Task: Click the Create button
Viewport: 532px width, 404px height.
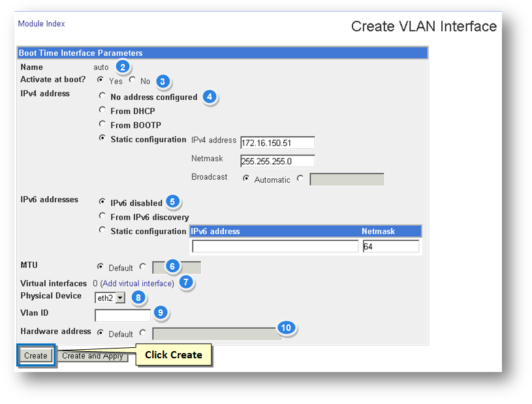Action: click(36, 356)
